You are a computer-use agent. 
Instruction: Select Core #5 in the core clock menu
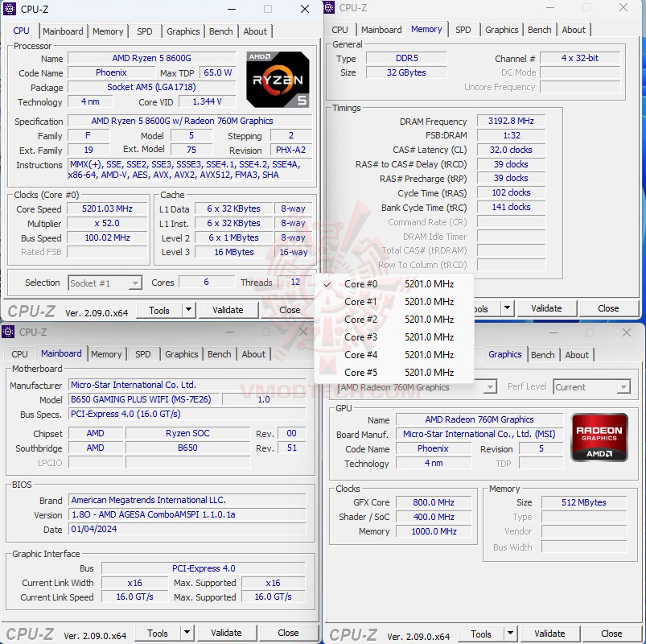pos(394,373)
